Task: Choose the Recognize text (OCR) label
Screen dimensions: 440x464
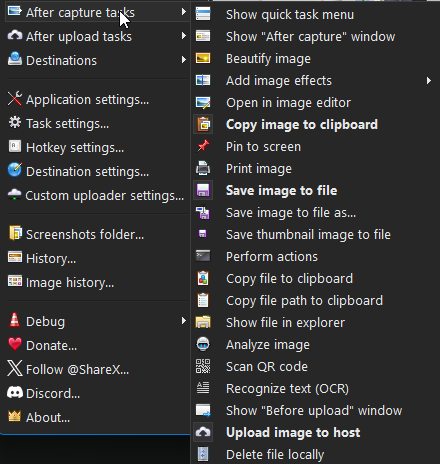Action: click(287, 389)
